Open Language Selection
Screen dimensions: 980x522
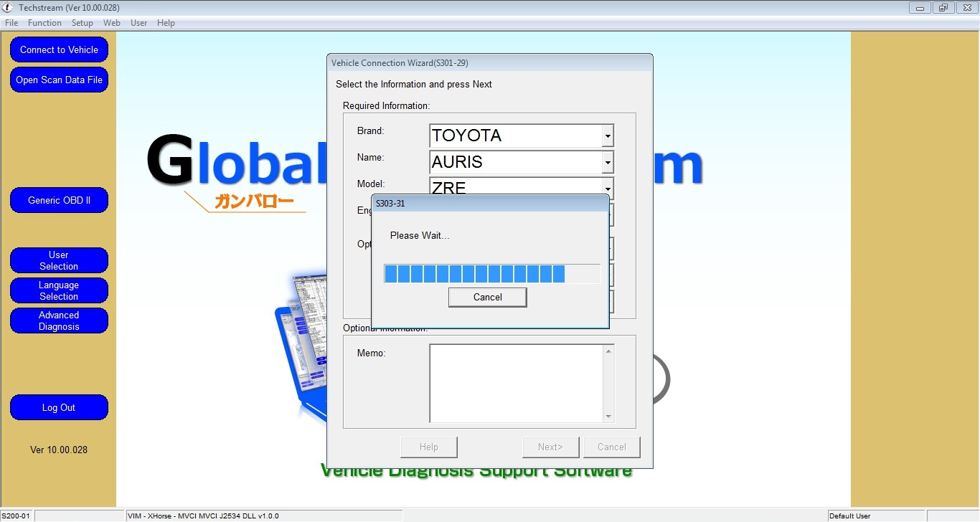click(x=59, y=290)
